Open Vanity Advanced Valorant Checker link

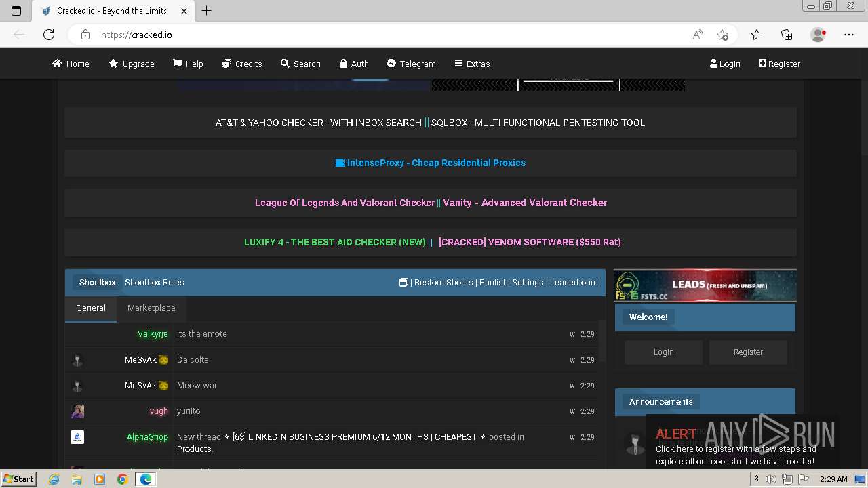click(525, 203)
